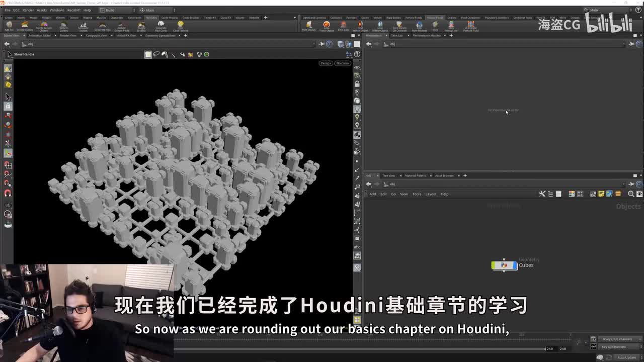
Task: Select the box selection mode icon
Action: pyautogui.click(x=148, y=54)
